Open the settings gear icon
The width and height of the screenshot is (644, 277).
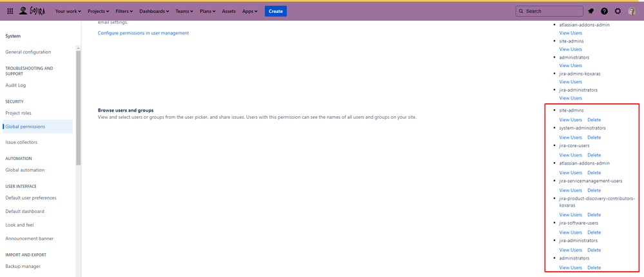(x=618, y=11)
